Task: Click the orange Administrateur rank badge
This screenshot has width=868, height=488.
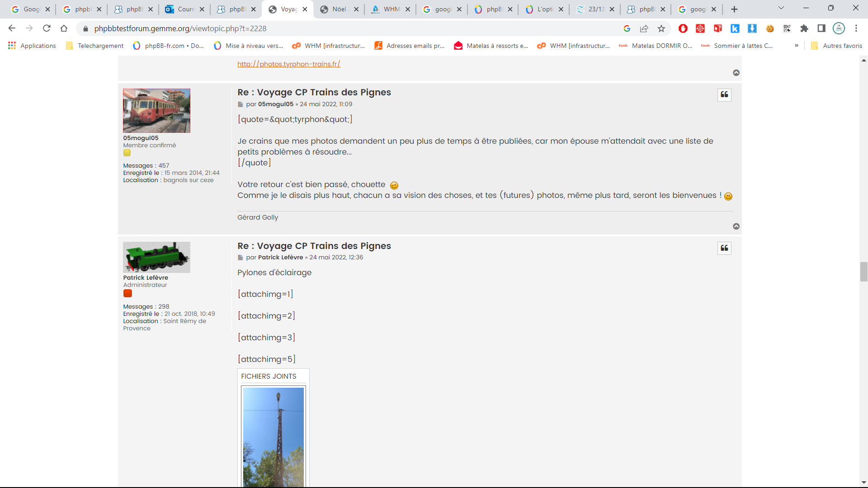Action: click(x=127, y=294)
